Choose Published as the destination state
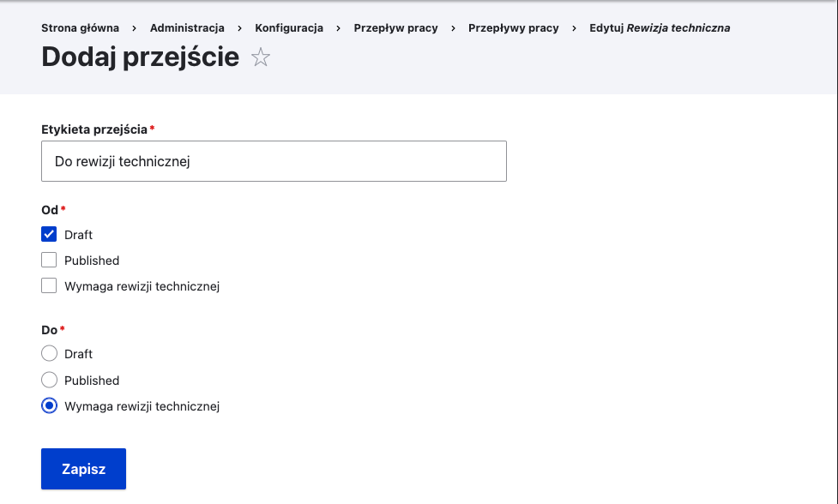This screenshot has width=838, height=504. 49,380
